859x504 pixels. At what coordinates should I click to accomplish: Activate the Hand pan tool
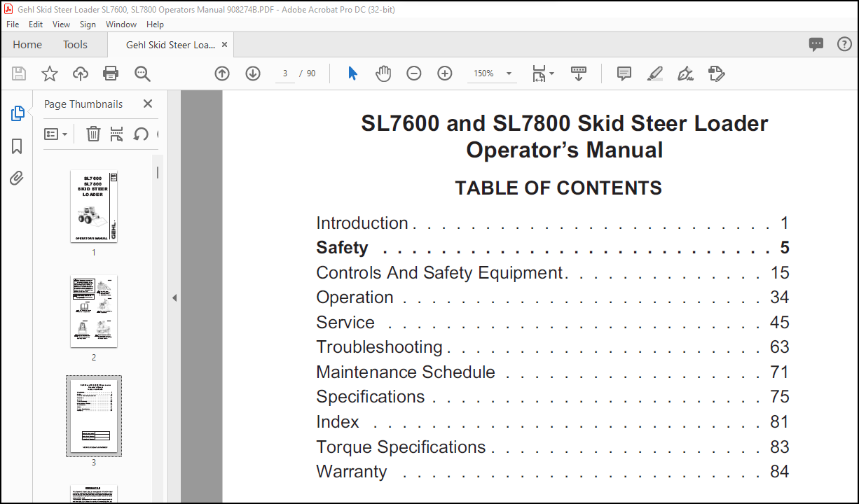click(383, 73)
